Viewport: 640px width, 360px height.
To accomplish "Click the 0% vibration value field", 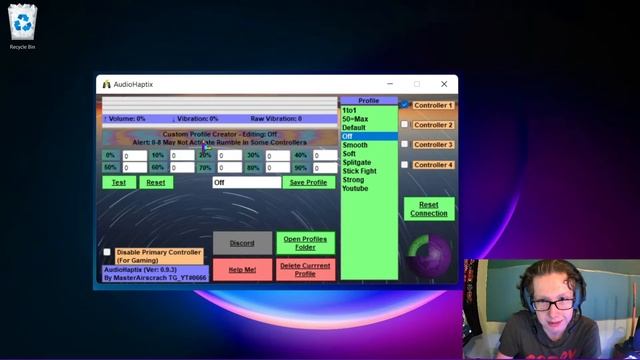I will [135, 156].
